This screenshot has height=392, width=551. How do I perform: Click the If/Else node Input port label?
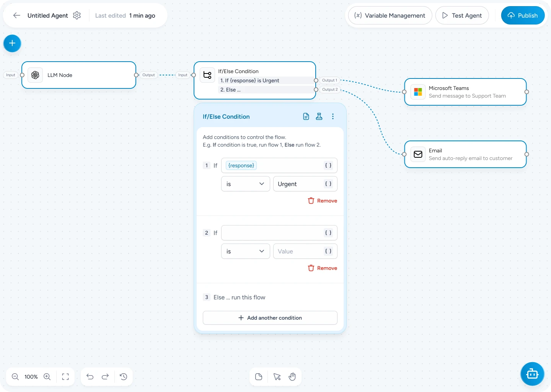click(183, 75)
